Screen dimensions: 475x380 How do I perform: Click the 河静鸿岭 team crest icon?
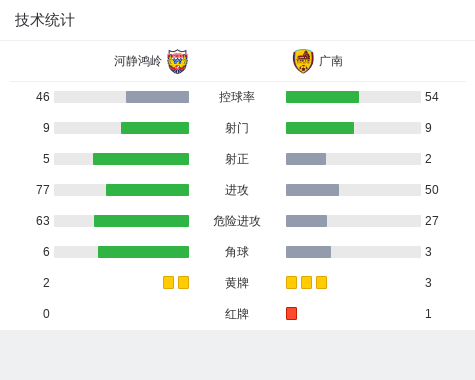click(x=178, y=61)
